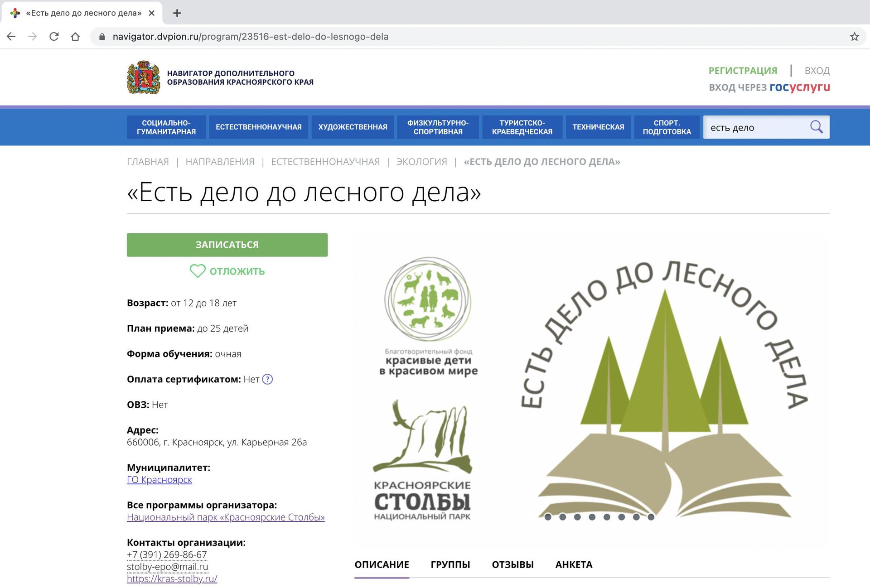
Task: Click the browser address bar URL
Action: (x=250, y=37)
